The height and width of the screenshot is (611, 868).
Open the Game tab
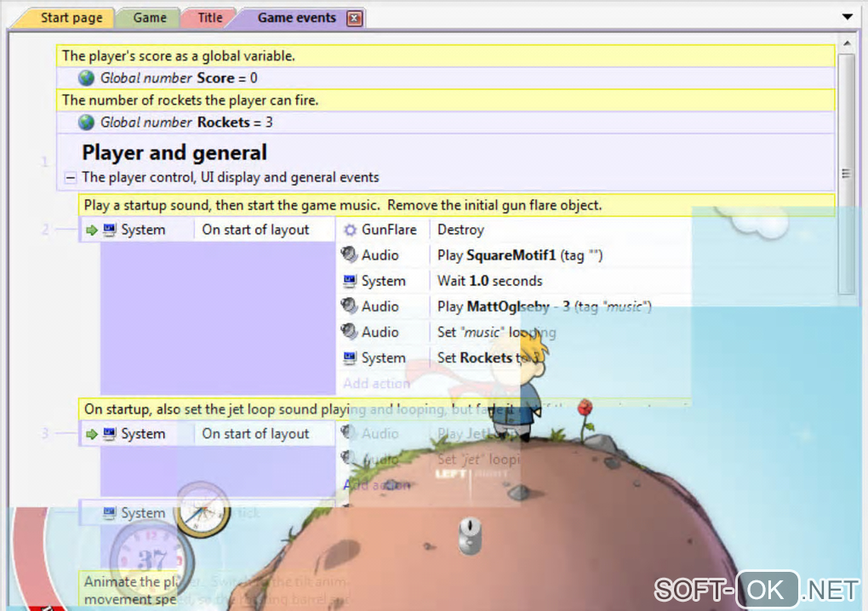pyautogui.click(x=150, y=18)
